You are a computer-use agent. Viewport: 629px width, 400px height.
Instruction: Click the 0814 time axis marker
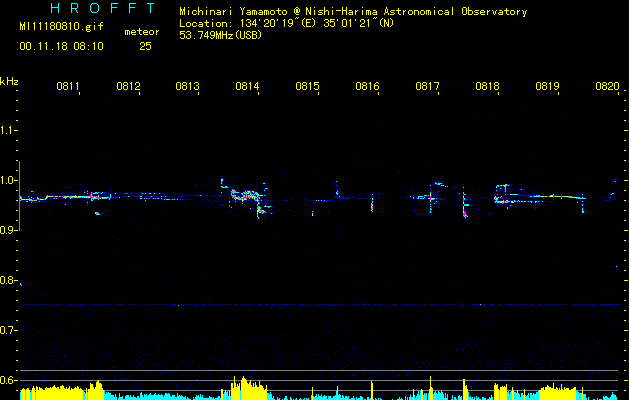[x=247, y=86]
